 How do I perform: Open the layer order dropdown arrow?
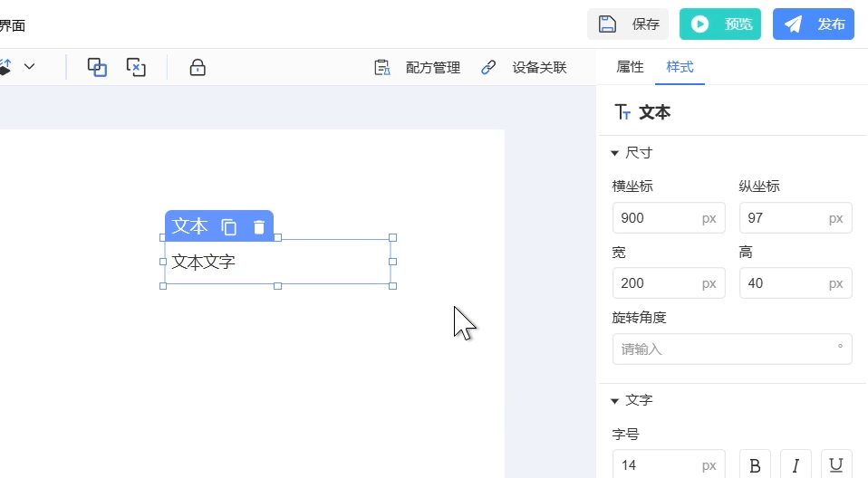pos(29,67)
